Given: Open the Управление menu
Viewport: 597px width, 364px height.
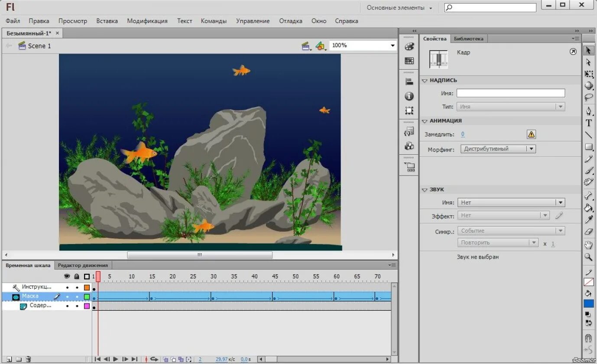Looking at the screenshot, I should point(253,21).
